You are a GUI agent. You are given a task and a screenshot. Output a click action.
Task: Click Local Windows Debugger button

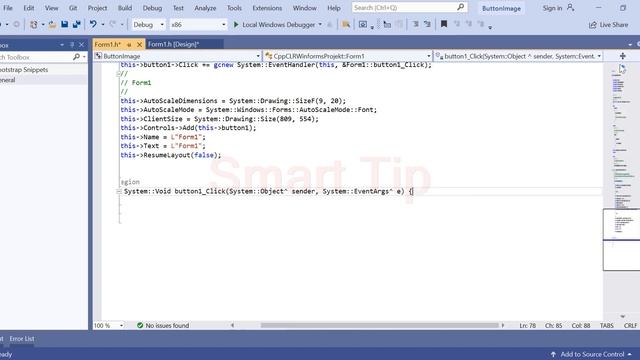[x=278, y=24]
